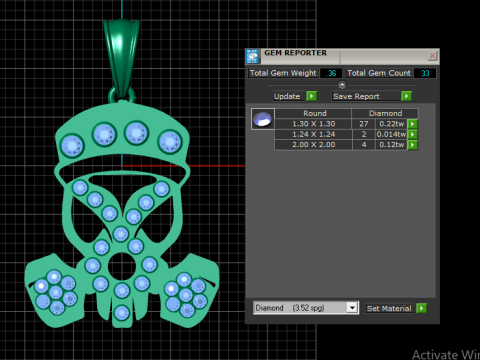Viewport: 480px width, 360px height.
Task: Click the Diamond column header
Action: (x=385, y=113)
